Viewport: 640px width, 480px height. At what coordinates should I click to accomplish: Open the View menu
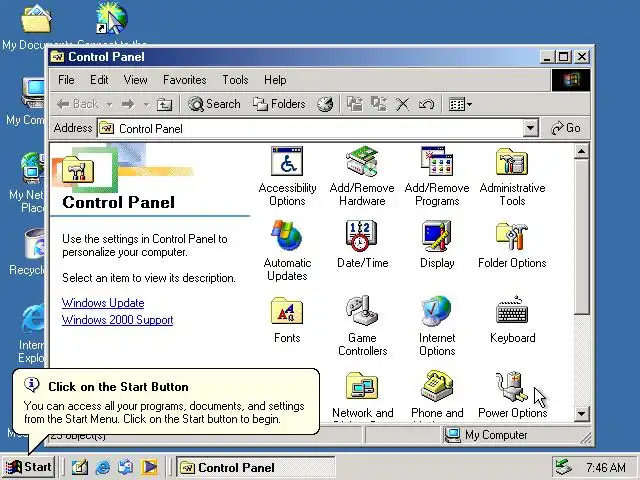point(136,80)
